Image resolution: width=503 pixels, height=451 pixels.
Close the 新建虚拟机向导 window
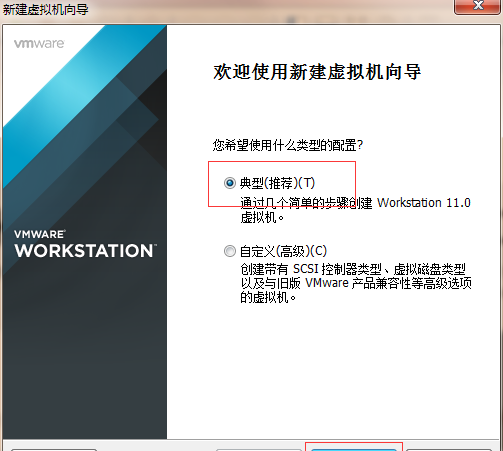pyautogui.click(x=478, y=6)
